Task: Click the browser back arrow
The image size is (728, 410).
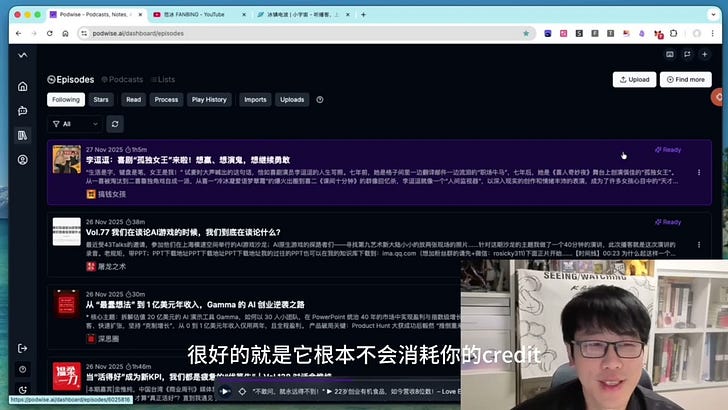Action: [19, 33]
